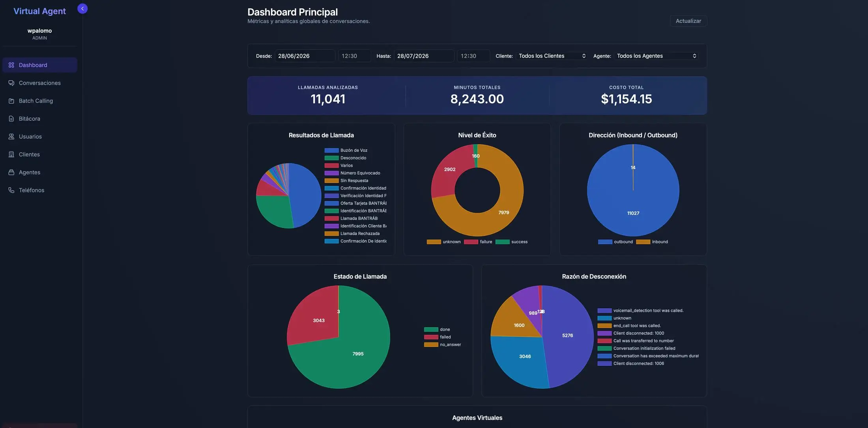Toggle Llamada Rechazada legend entry
This screenshot has height=428, width=868.
pyautogui.click(x=352, y=233)
